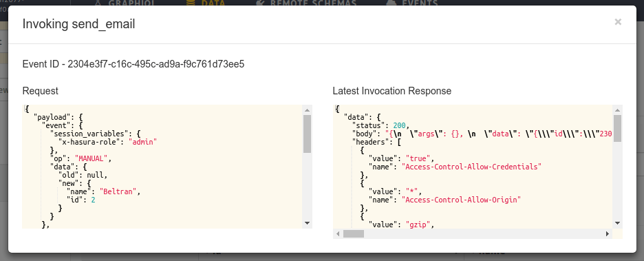Close the Invoking send_email dialog
Image resolution: width=644 pixels, height=261 pixels.
(618, 22)
